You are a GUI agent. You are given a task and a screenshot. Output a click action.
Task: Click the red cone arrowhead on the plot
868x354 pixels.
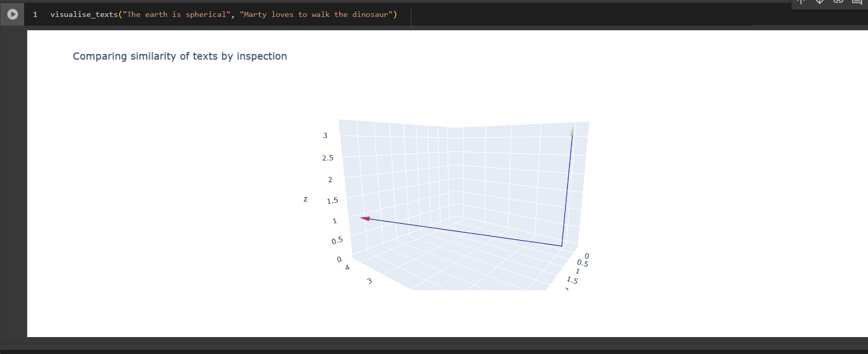pos(365,219)
